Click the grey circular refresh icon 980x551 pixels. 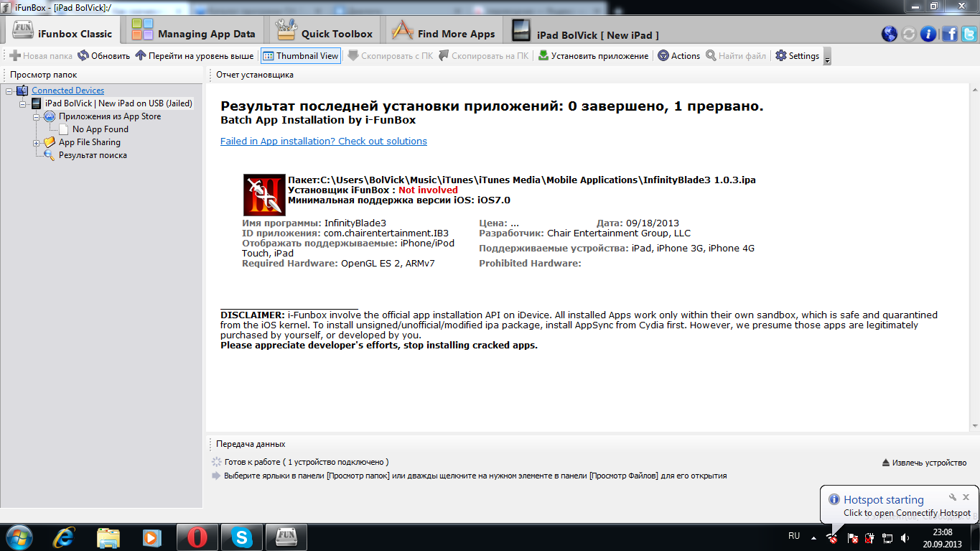909,34
